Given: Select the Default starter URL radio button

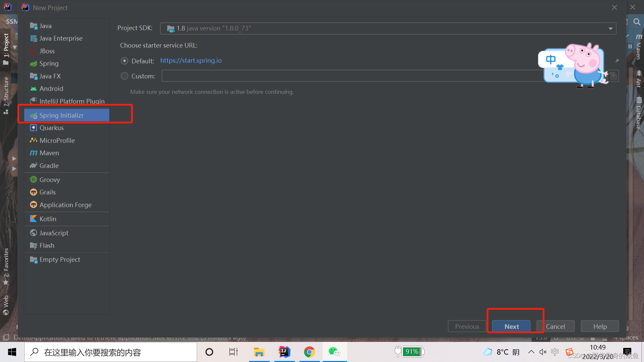Looking at the screenshot, I should (x=124, y=61).
